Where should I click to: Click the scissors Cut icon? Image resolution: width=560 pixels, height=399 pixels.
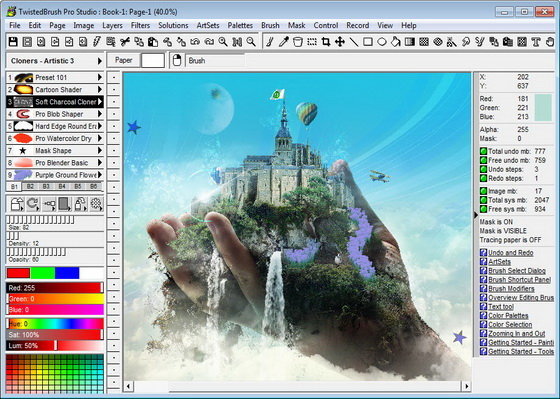(x=125, y=42)
